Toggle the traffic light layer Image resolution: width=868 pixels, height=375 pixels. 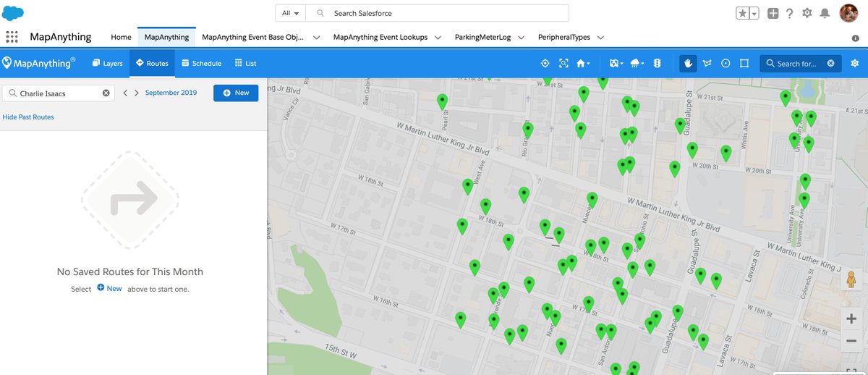tap(657, 63)
